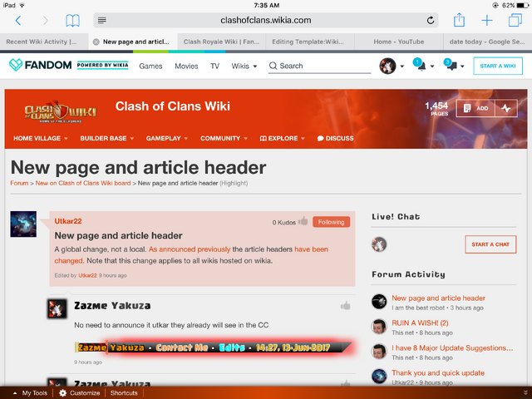Click Shortcuts in the bottom toolbar
The height and width of the screenshot is (399, 532).
[124, 393]
